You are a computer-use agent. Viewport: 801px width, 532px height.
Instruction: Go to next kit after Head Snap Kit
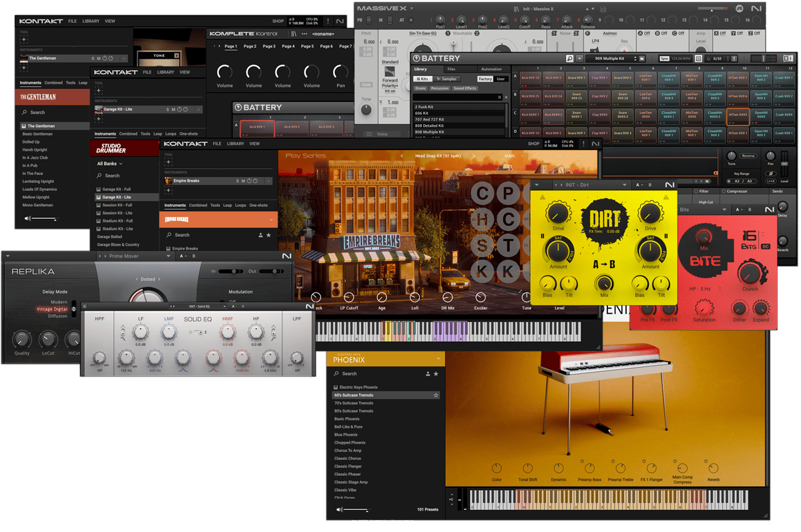[x=474, y=156]
